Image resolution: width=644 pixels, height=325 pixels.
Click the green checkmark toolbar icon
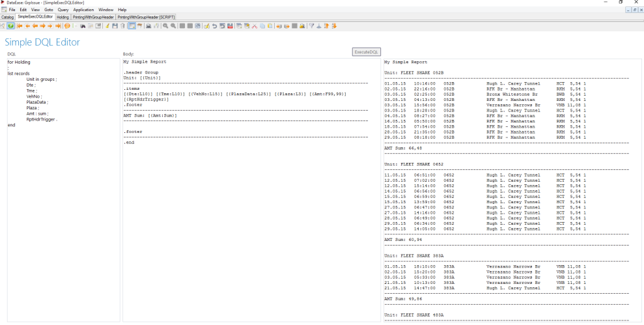[10, 25]
